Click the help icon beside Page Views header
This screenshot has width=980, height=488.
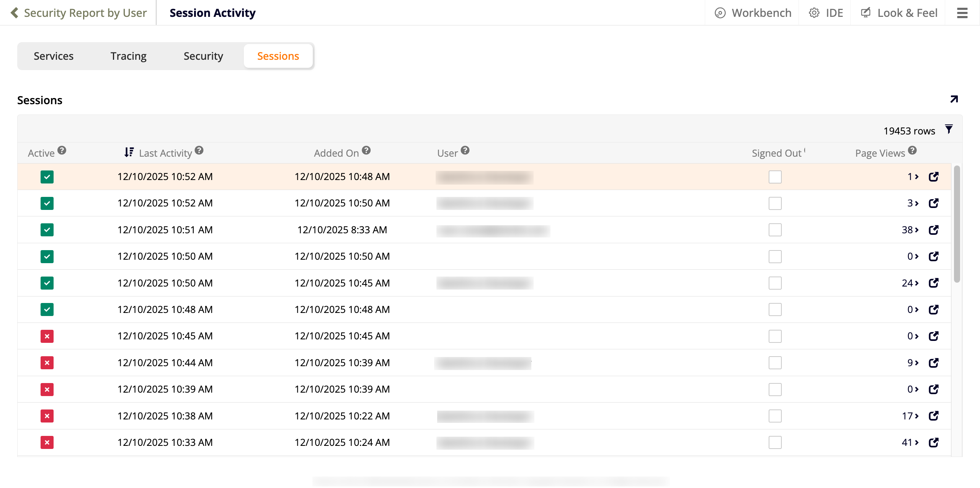point(913,150)
